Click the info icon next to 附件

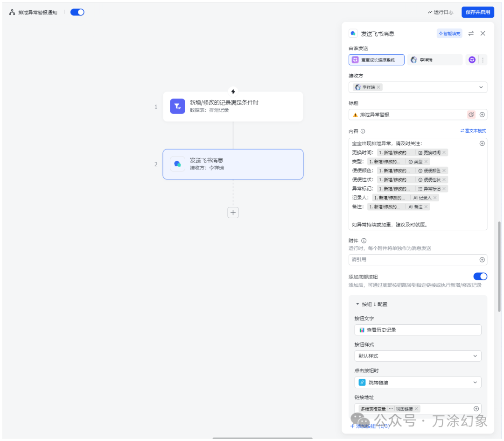click(364, 241)
